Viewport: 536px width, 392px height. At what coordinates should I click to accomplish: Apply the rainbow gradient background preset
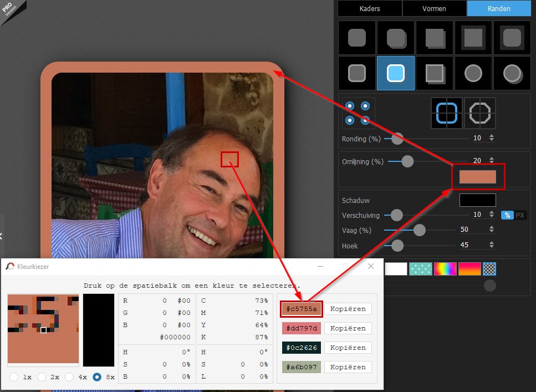tap(445, 269)
